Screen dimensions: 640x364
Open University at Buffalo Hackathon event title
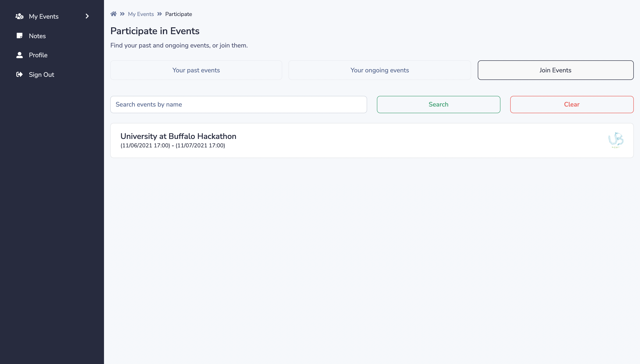(178, 136)
